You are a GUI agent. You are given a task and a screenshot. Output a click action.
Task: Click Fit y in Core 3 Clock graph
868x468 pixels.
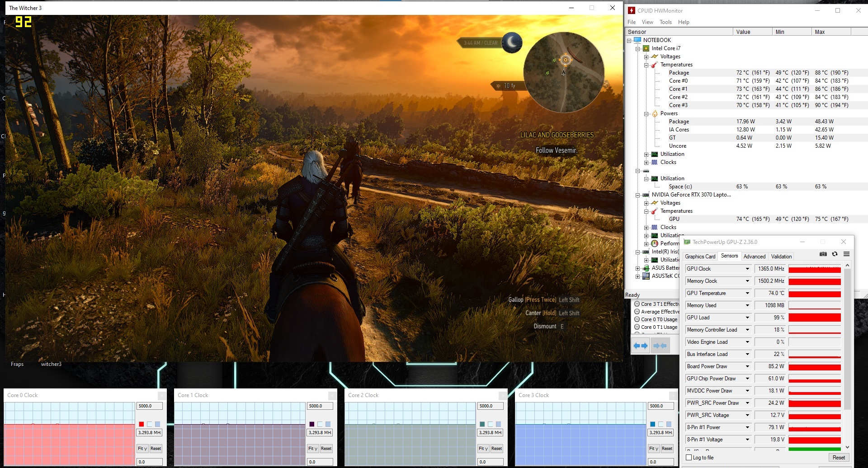tap(654, 449)
